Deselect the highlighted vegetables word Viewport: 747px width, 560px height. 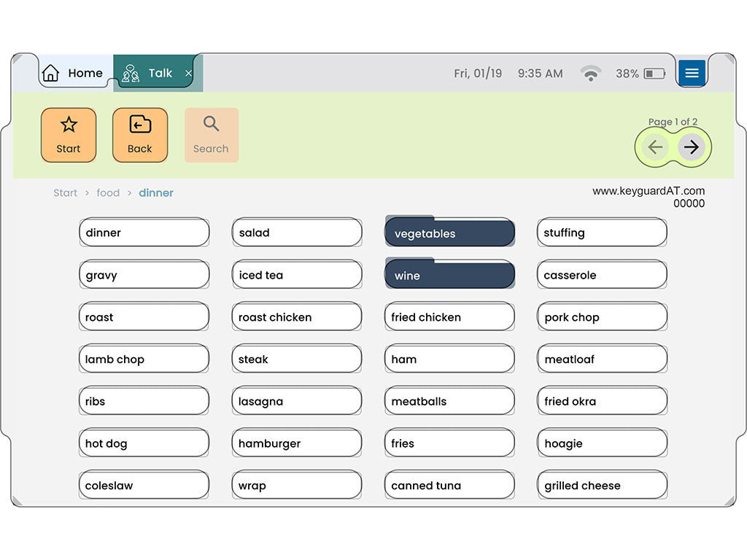point(449,233)
